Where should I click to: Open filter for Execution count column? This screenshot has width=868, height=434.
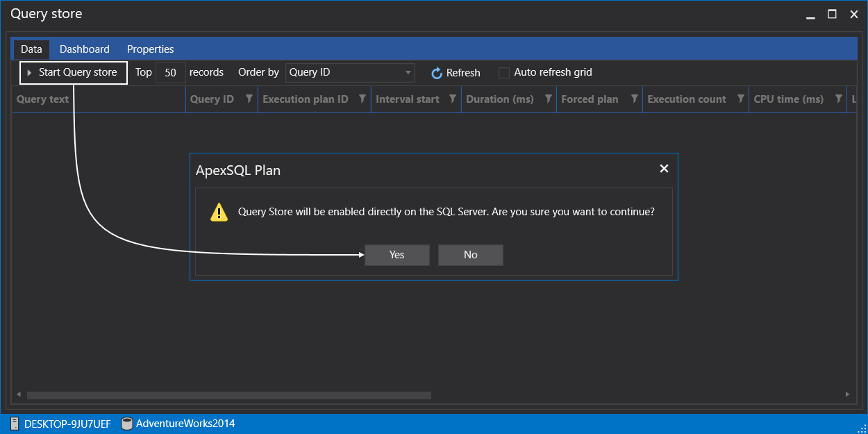[740, 99]
